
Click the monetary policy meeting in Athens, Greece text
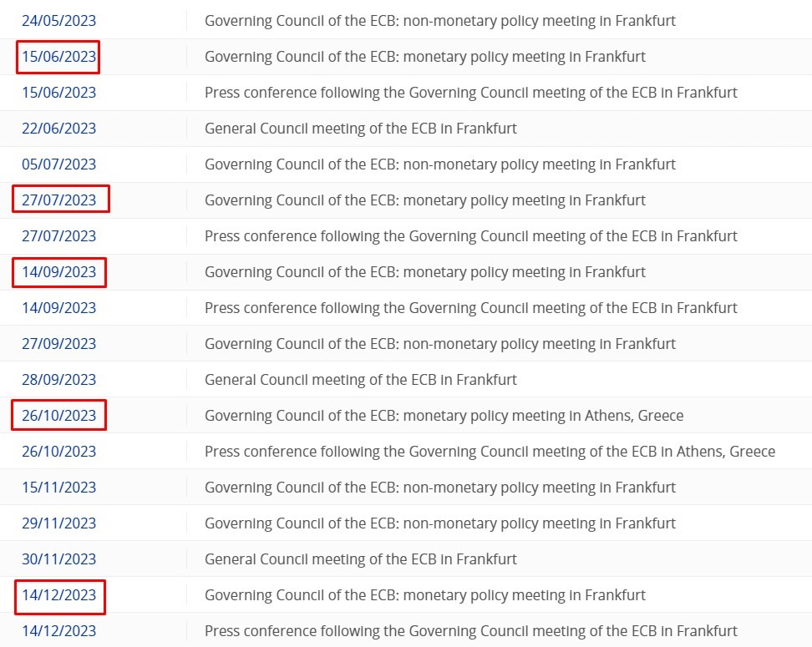coord(444,416)
